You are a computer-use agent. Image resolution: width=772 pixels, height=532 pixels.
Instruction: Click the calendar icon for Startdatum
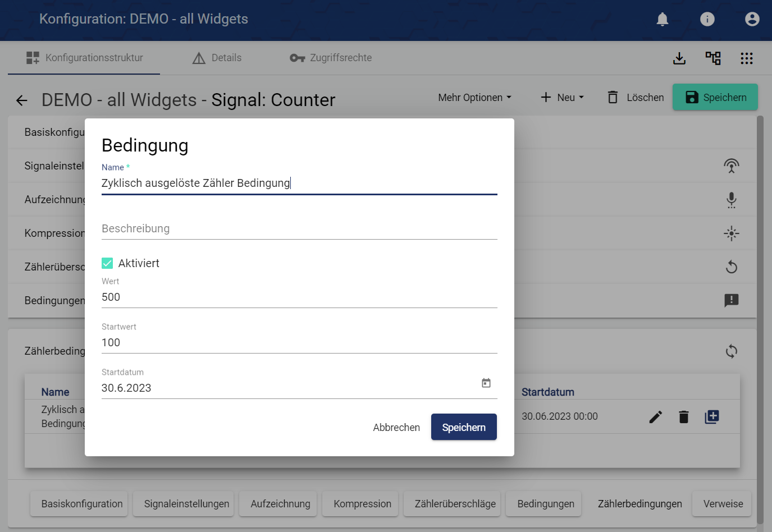click(486, 383)
